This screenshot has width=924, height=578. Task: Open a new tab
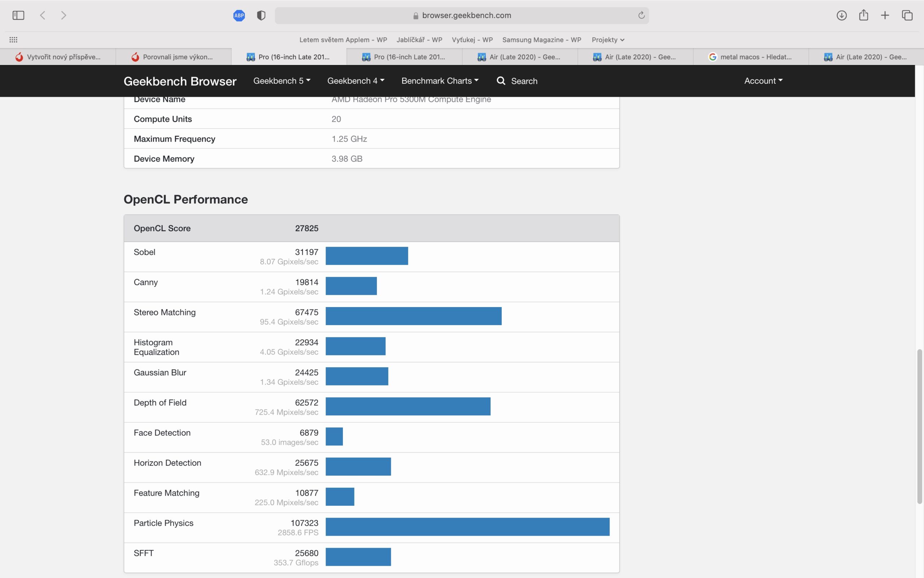tap(885, 15)
